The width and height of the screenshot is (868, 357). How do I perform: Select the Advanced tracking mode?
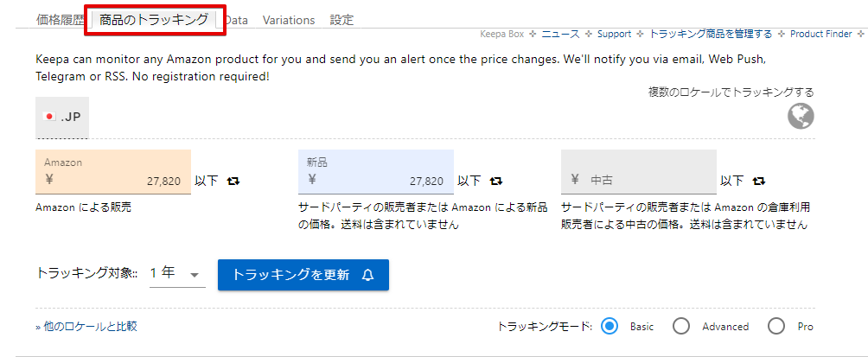pos(681,326)
